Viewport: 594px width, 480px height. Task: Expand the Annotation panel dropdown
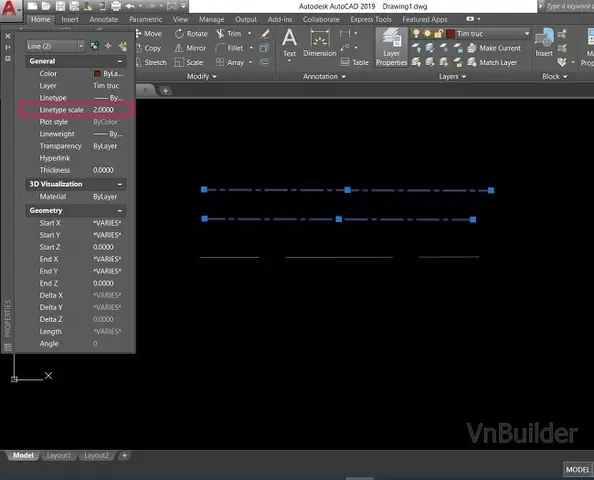point(324,77)
